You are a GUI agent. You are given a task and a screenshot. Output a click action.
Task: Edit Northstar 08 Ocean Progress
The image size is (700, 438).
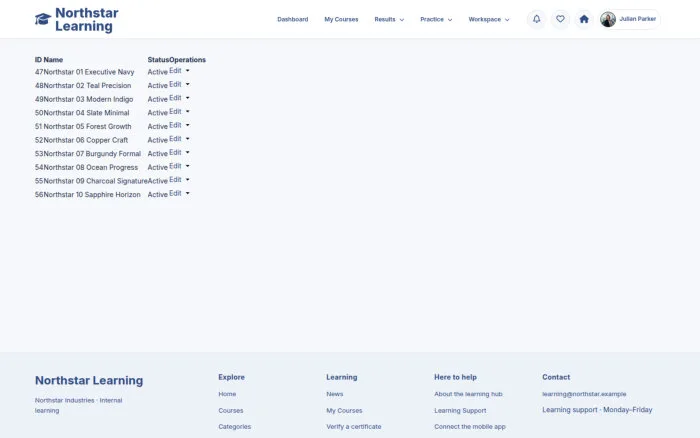pyautogui.click(x=175, y=166)
